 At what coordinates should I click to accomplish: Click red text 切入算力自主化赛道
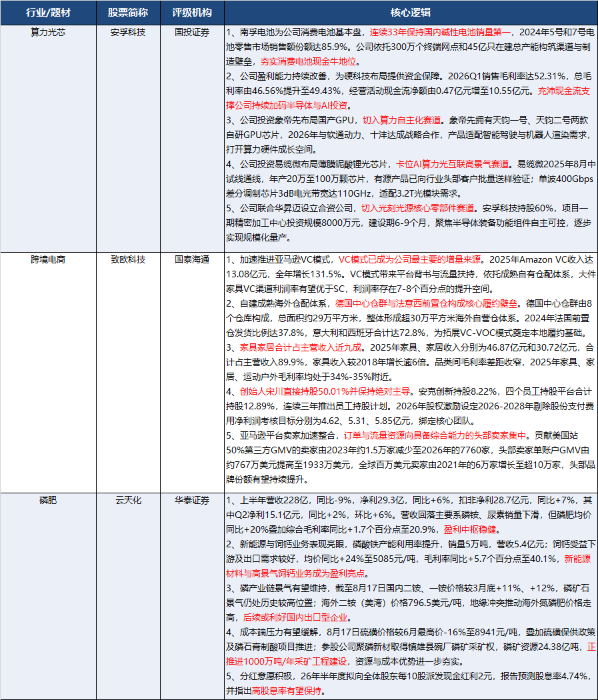tap(401, 120)
